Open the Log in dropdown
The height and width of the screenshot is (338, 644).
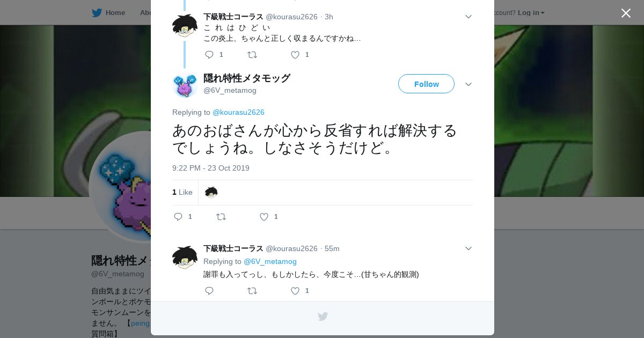pos(531,12)
